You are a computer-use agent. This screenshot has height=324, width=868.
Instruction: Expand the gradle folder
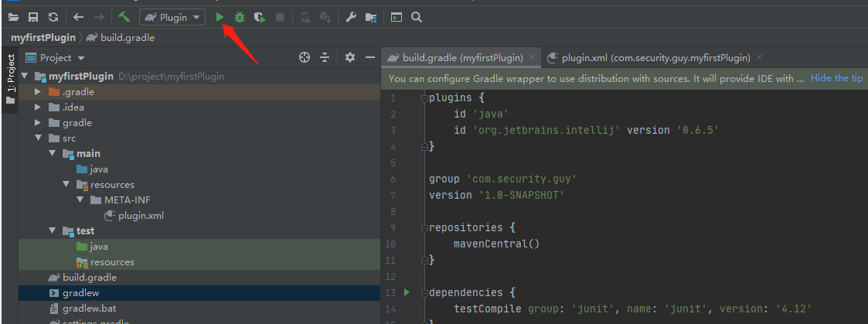tap(38, 122)
